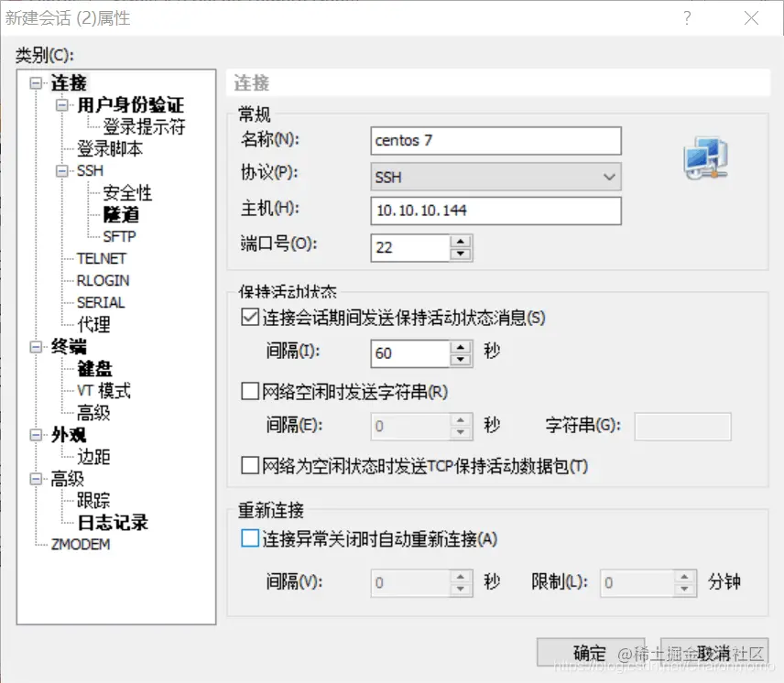Enable auto reconnect on abnormal close
Viewport: 784px width, 683px height.
click(250, 538)
